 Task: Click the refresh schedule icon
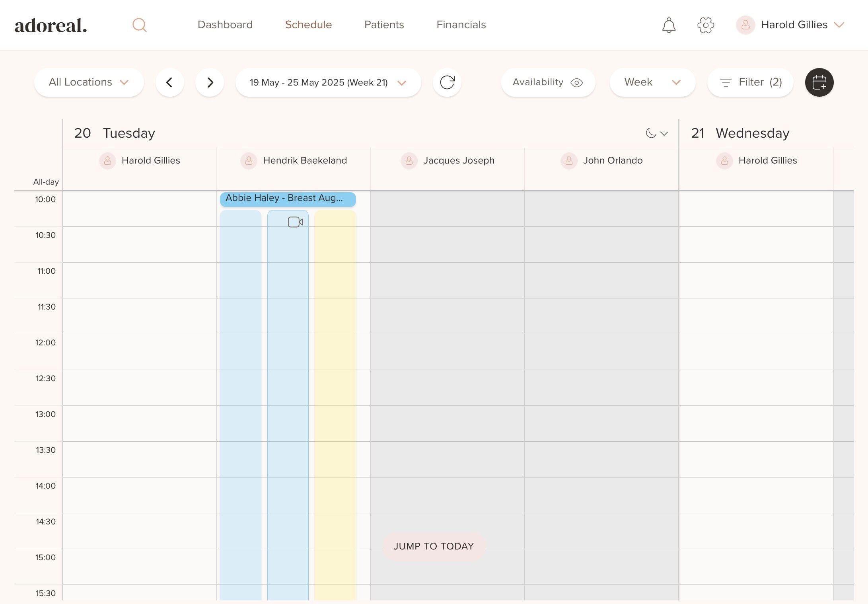[447, 82]
